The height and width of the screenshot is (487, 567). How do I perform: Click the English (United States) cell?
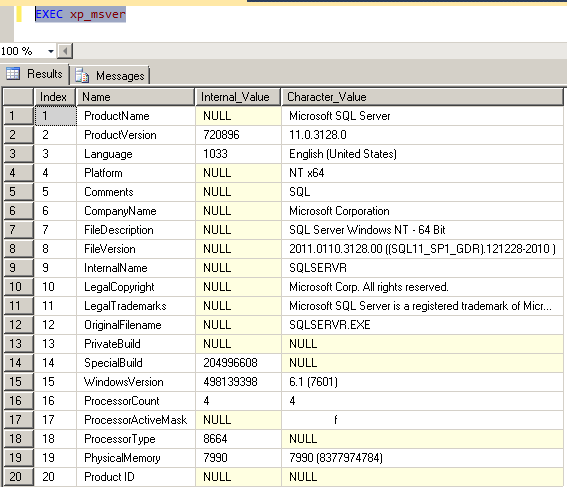pyautogui.click(x=422, y=154)
